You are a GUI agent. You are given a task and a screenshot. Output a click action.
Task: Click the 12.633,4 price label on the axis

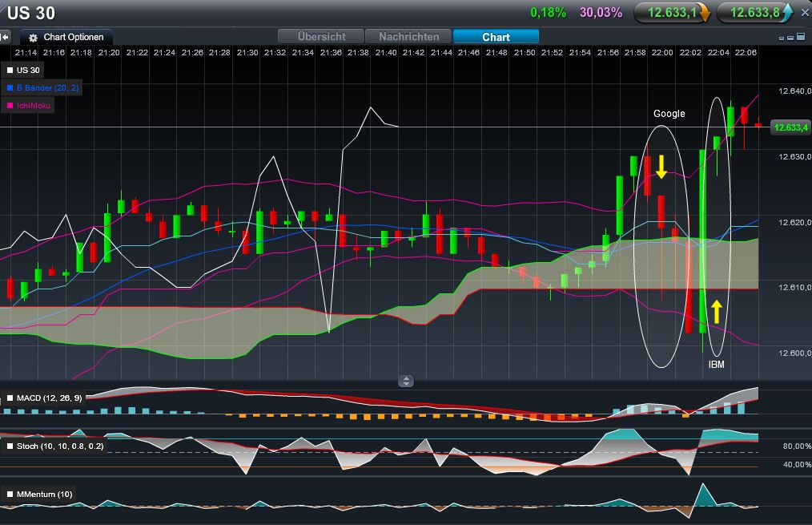tap(789, 127)
